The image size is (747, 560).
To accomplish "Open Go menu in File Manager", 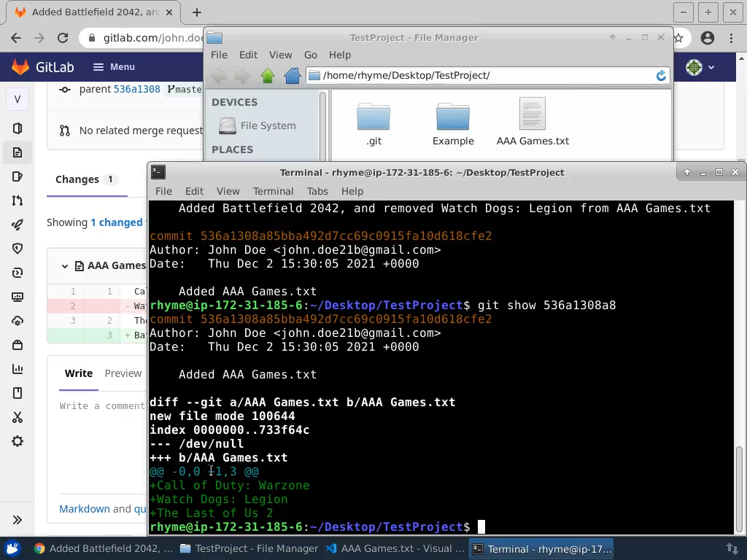I will point(311,55).
